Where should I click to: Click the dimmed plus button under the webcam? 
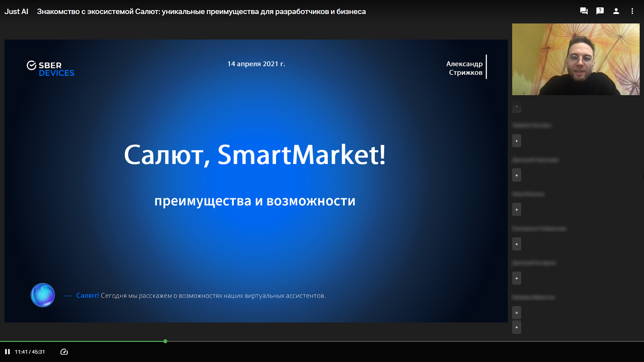tap(516, 107)
